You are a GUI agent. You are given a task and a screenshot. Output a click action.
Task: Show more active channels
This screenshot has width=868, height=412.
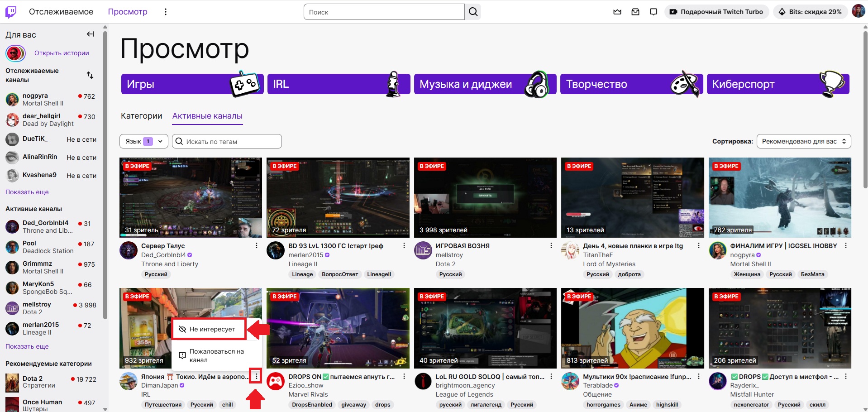tap(27, 346)
